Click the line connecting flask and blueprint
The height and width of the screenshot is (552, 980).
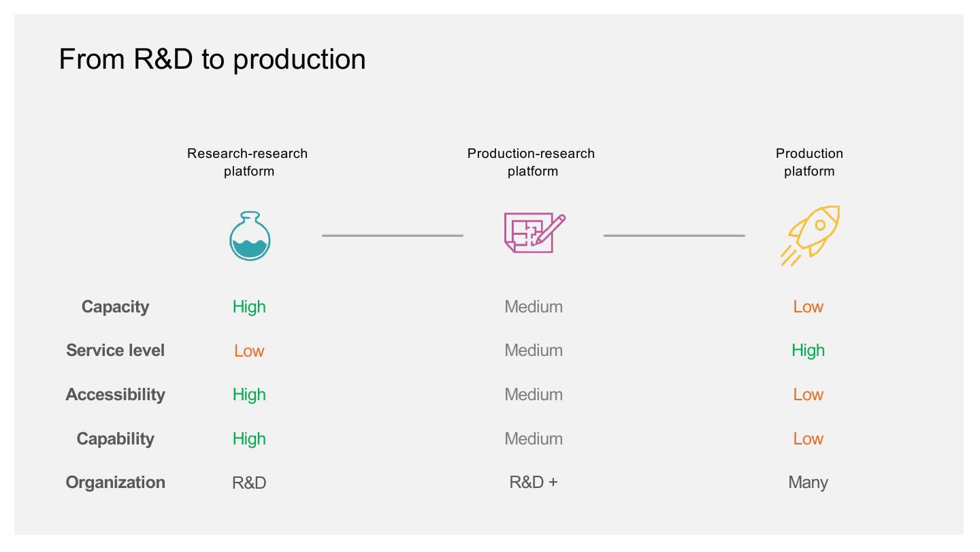(393, 236)
